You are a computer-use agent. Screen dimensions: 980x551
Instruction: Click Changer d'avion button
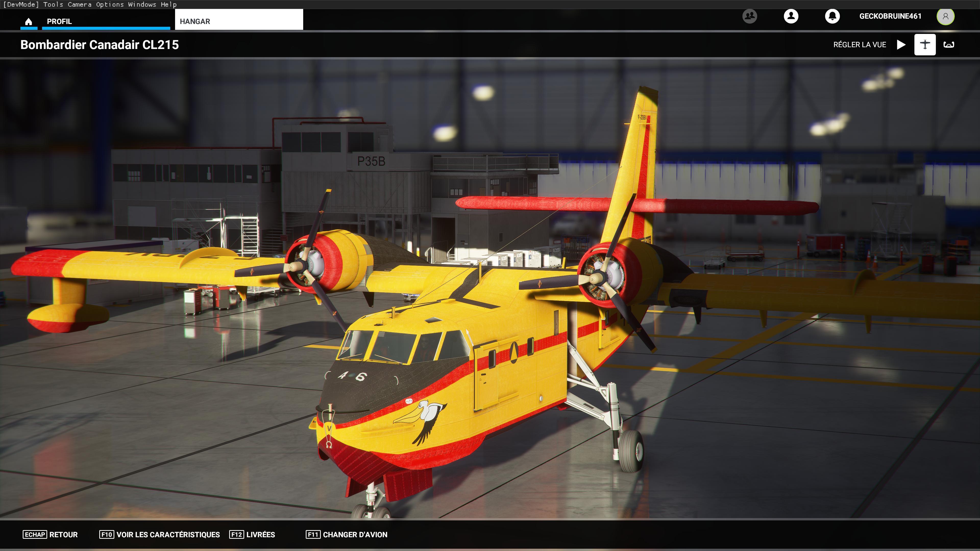(347, 534)
